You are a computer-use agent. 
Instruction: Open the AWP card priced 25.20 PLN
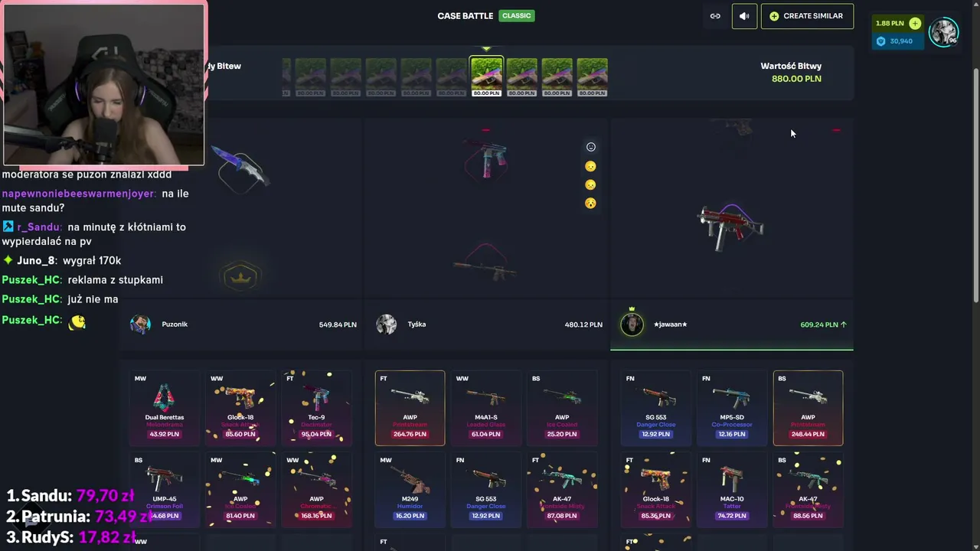coord(562,408)
